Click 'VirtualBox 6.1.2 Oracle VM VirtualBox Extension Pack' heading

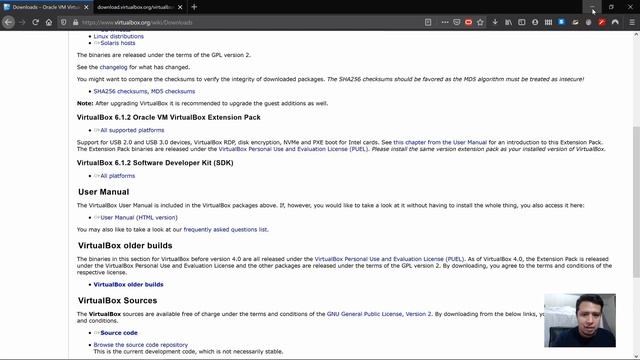[169, 118]
